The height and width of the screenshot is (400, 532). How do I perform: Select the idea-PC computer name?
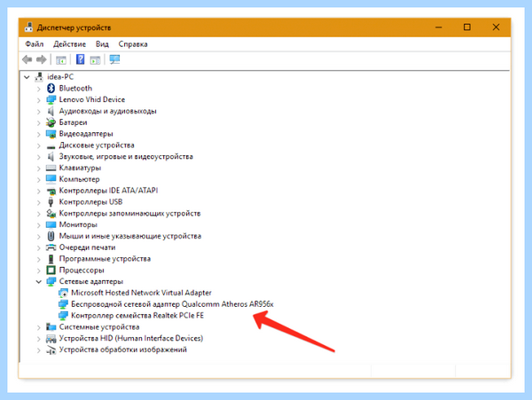(60, 77)
